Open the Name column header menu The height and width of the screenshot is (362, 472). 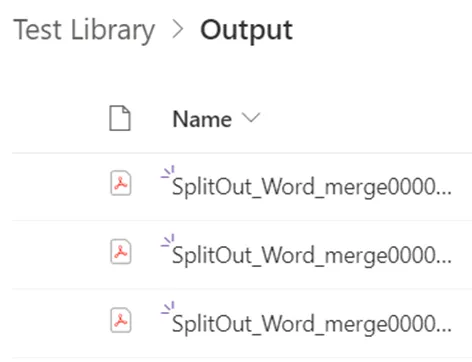point(202,119)
